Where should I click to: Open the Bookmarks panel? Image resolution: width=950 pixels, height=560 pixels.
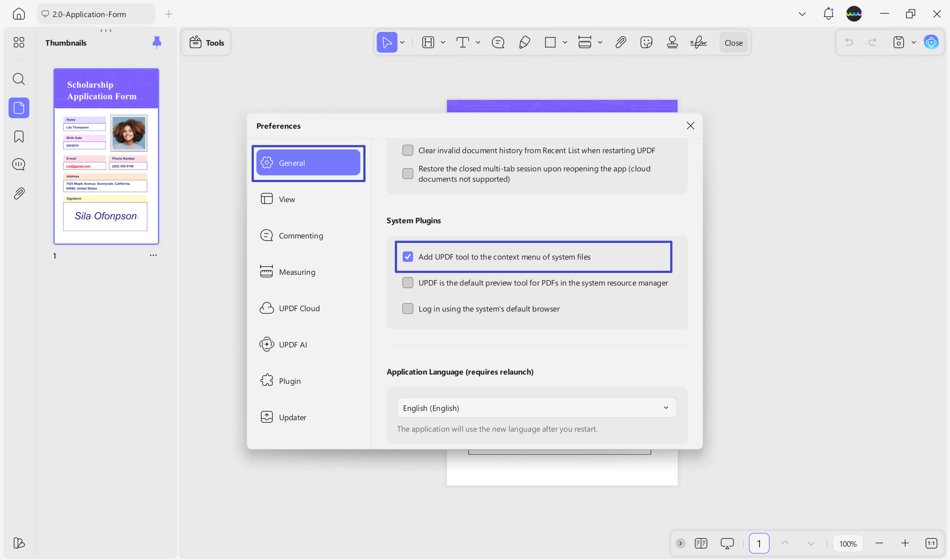click(x=19, y=136)
